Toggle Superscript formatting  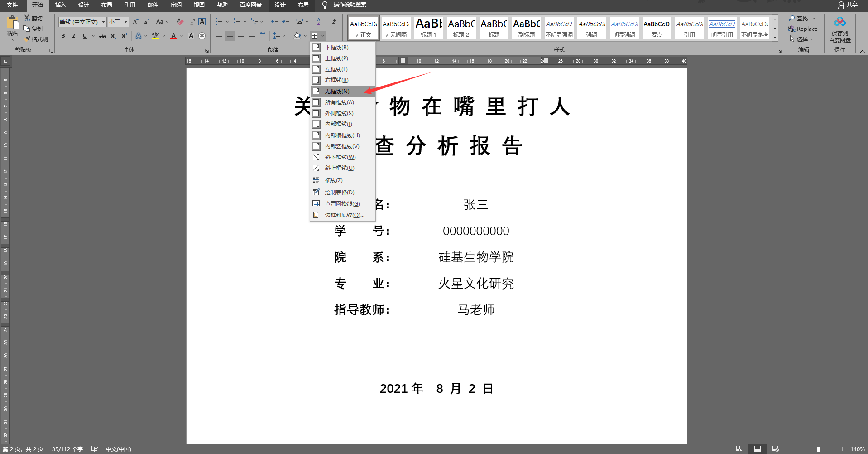point(125,36)
